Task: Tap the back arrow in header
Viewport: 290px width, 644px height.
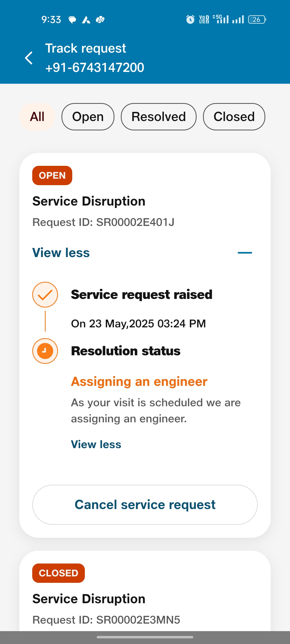Action: click(29, 58)
